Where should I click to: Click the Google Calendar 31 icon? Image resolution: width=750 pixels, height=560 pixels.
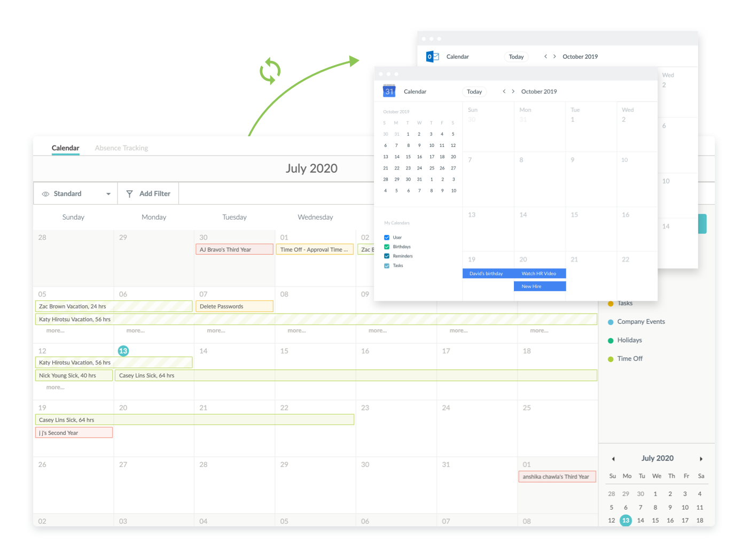389,91
